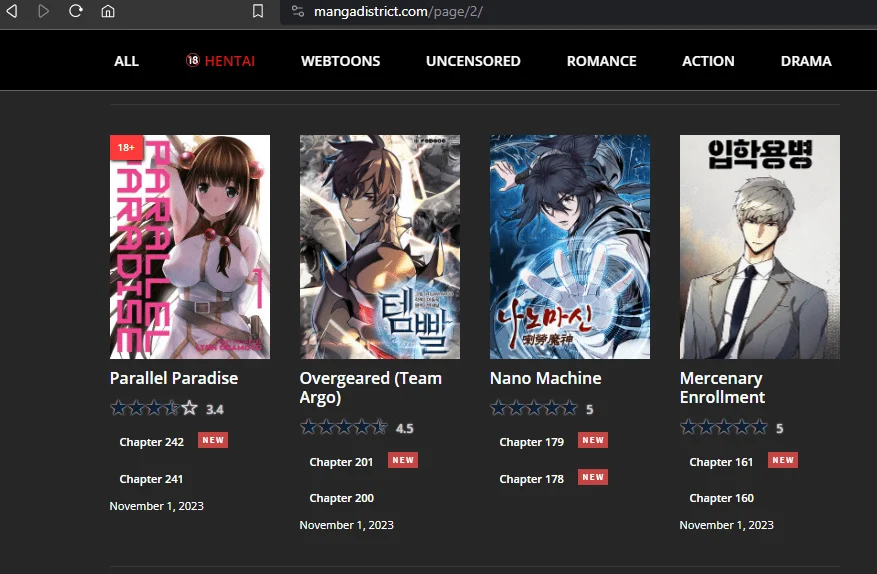Open the UNCENSORED category
The width and height of the screenshot is (877, 574).
(473, 61)
